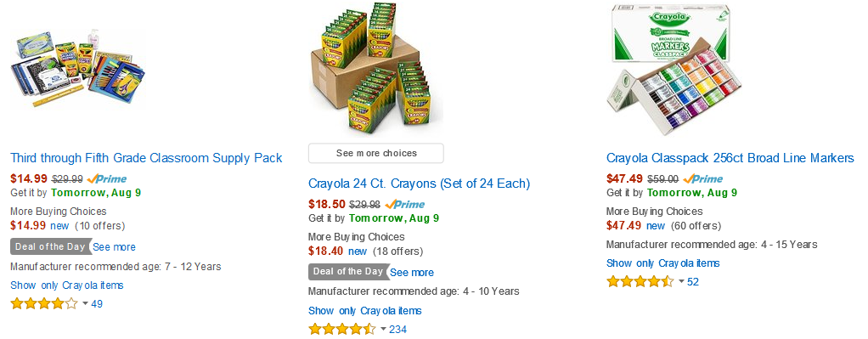Screen dimensions: 868x339
Task: Click the star rating beside 234 reviews
Action: coord(342,329)
